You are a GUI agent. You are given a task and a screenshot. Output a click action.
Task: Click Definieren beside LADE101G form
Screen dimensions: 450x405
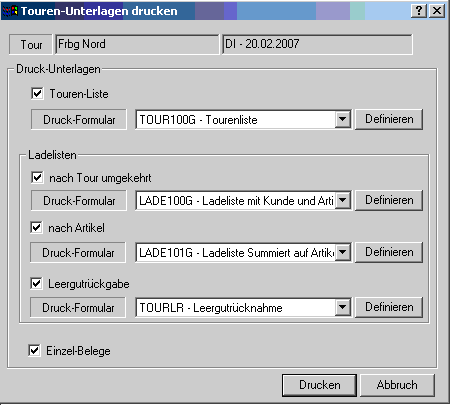[x=389, y=252]
